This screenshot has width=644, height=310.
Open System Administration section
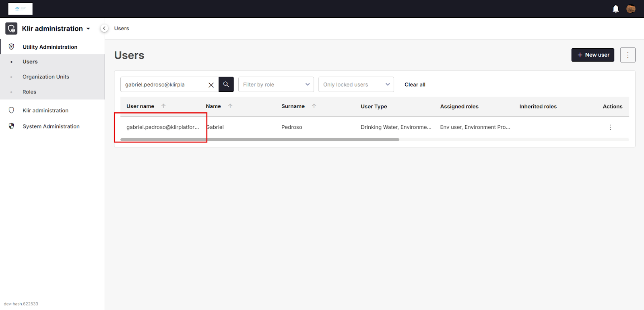point(51,126)
